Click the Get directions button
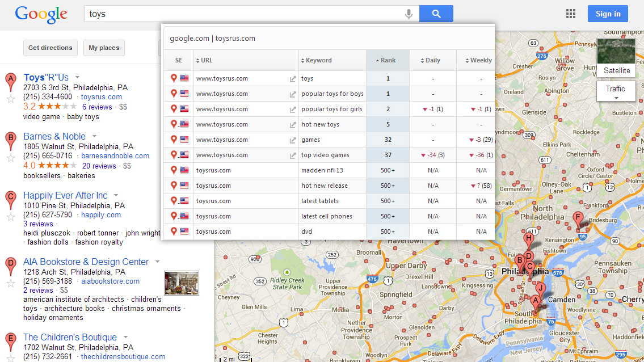 tap(50, 48)
